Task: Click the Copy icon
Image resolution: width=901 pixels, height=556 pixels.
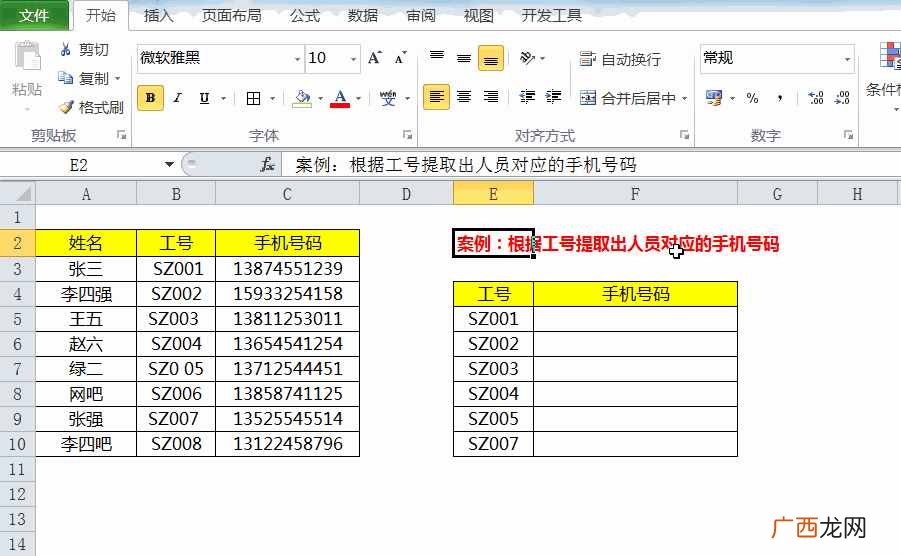Action: pos(66,78)
